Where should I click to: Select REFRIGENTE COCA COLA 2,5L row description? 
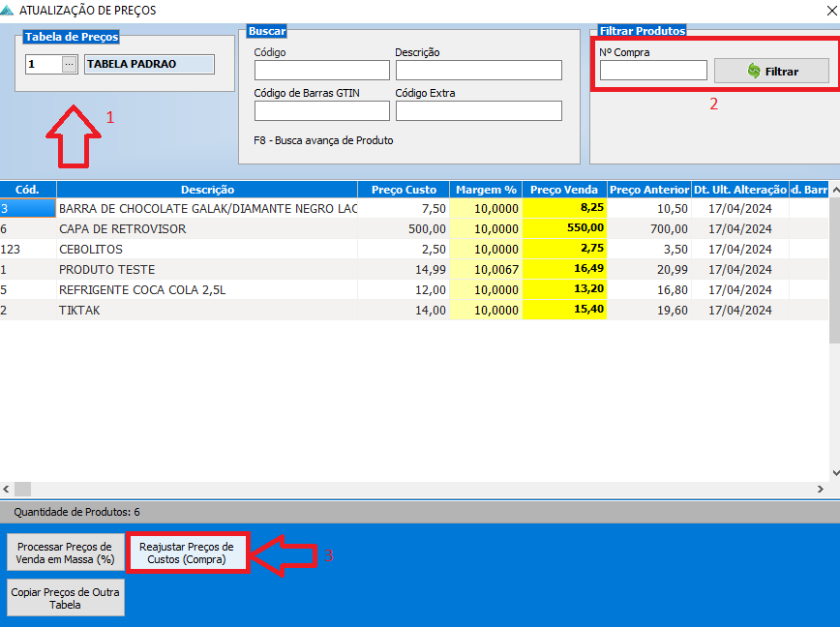tap(207, 289)
